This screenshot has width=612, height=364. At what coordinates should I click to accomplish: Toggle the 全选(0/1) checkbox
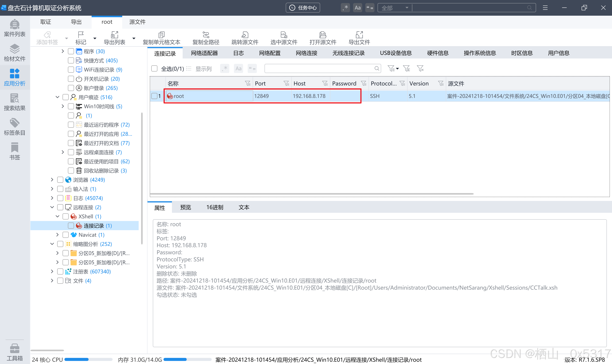tap(154, 68)
